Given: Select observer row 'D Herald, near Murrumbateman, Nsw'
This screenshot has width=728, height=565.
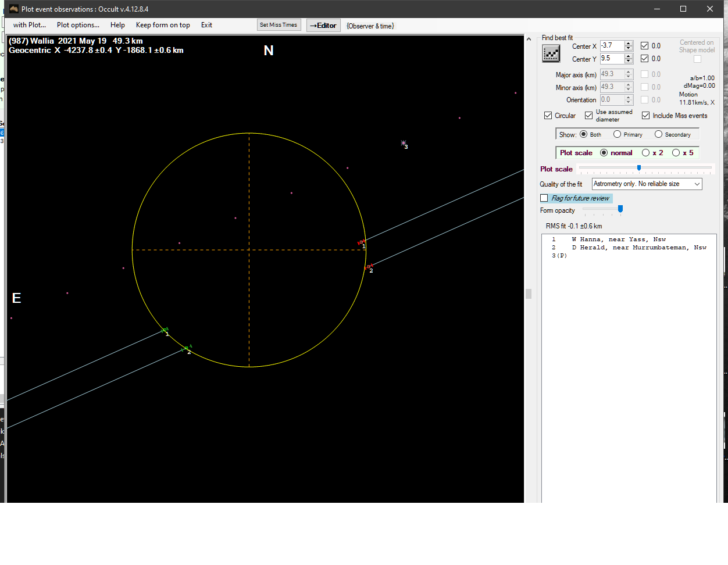Looking at the screenshot, I should click(x=629, y=248).
